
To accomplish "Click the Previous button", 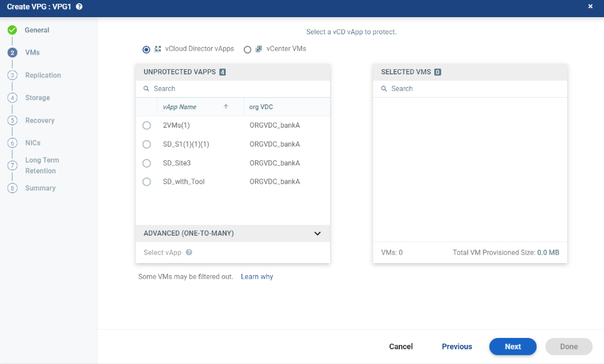I will 457,346.
